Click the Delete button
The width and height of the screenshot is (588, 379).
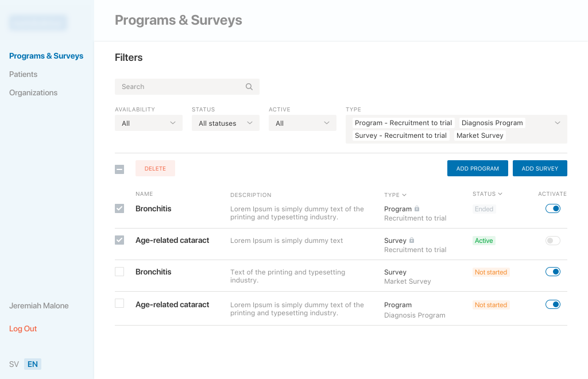155,168
